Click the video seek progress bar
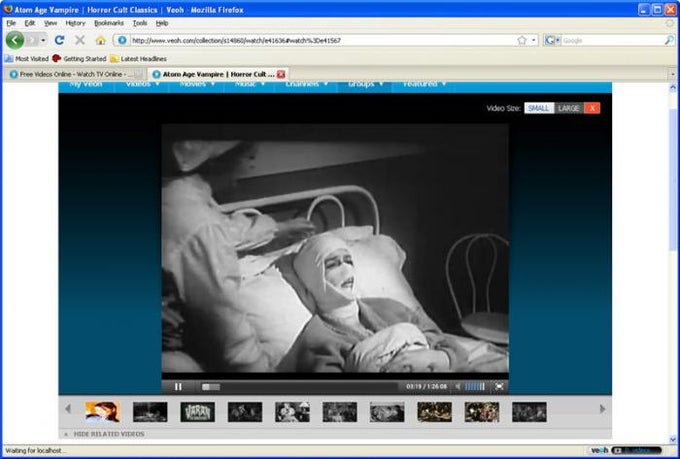Viewport: 680px width, 459px height. (x=299, y=387)
